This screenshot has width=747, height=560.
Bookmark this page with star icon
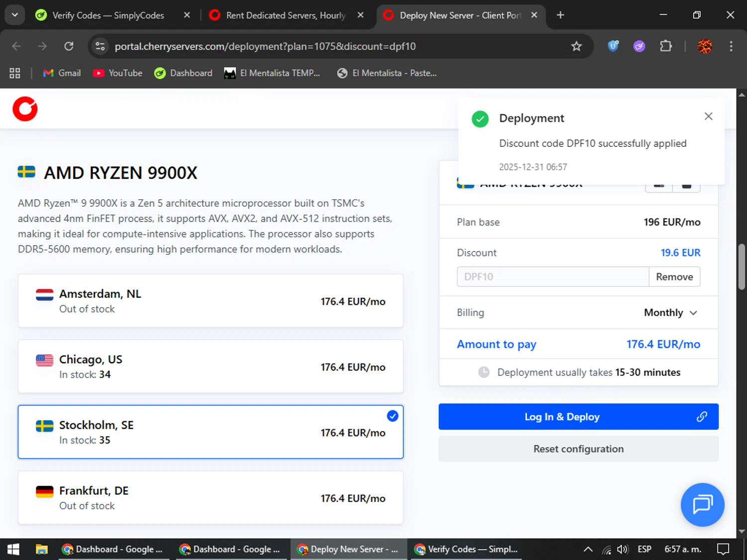click(x=576, y=46)
